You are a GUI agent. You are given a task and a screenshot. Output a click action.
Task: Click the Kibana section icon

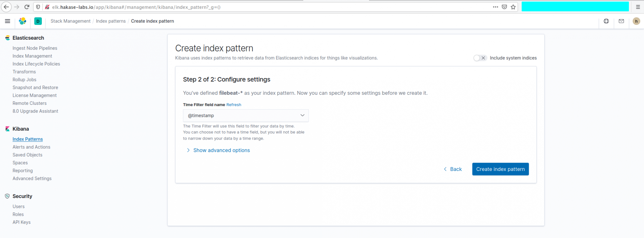pos(7,129)
